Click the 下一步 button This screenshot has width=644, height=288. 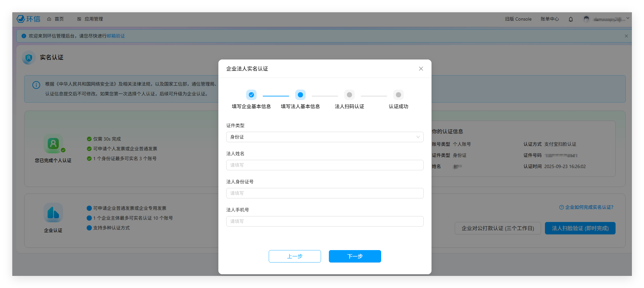coord(355,256)
